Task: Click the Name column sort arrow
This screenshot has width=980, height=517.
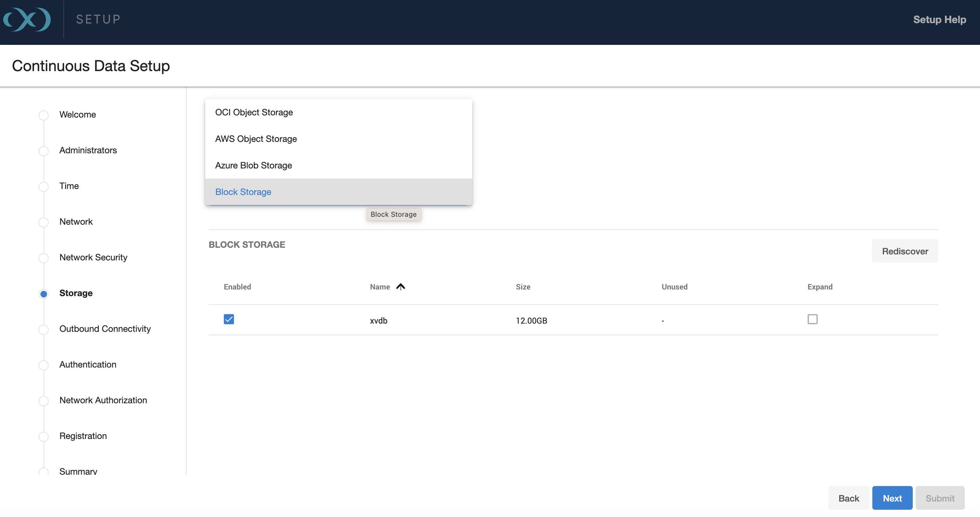Action: pyautogui.click(x=400, y=287)
